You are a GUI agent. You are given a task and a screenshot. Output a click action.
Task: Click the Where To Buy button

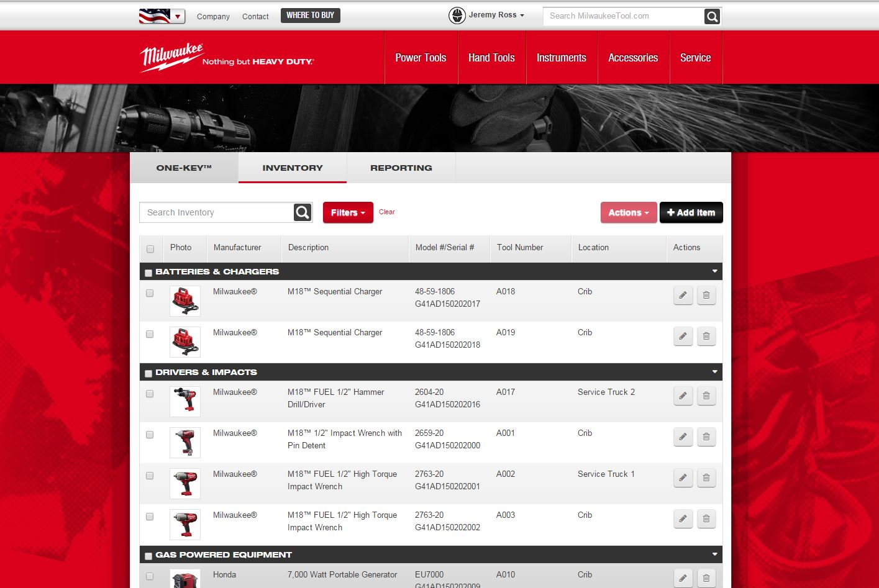[311, 16]
